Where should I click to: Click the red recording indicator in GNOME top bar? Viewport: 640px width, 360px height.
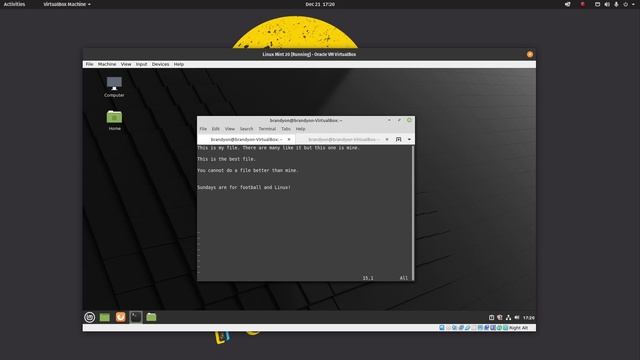click(x=583, y=4)
